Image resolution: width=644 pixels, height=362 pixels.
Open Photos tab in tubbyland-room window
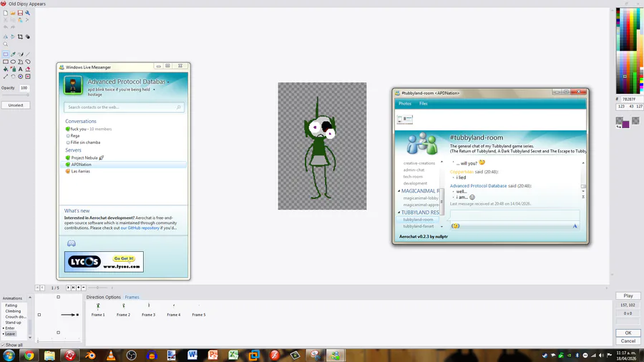pos(404,104)
